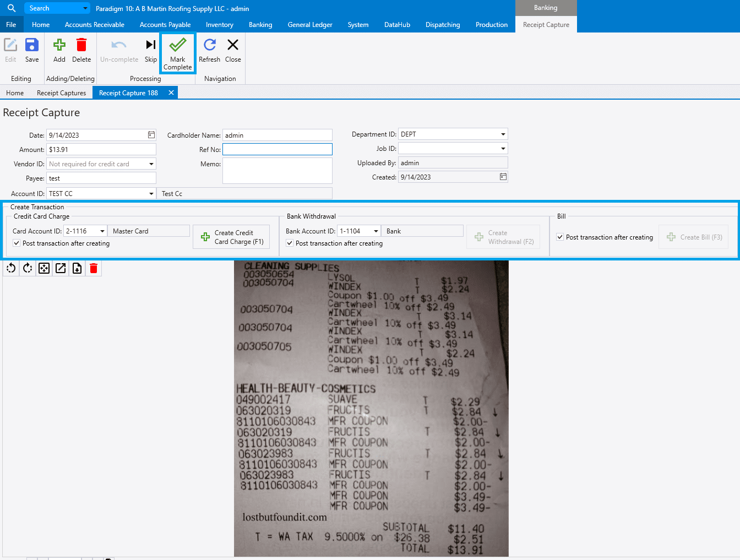The width and height of the screenshot is (740, 560).
Task: Switch to the Receipt Captures tab
Action: 61,93
